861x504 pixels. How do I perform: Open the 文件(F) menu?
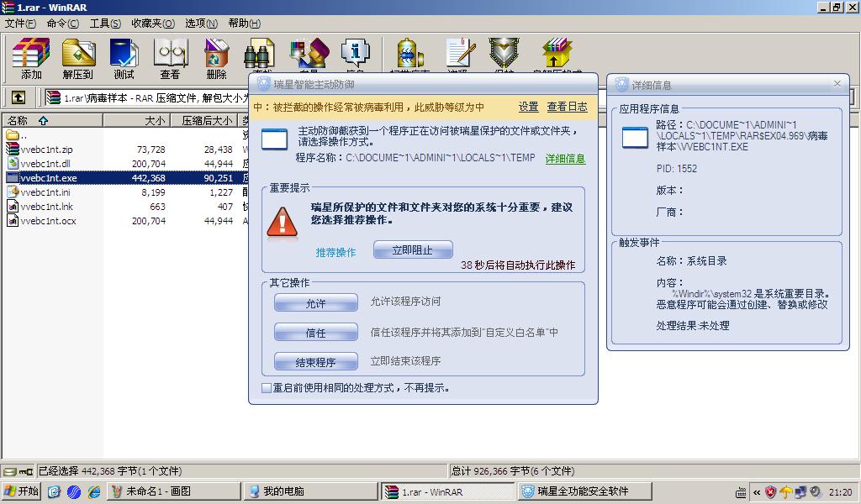pos(20,23)
